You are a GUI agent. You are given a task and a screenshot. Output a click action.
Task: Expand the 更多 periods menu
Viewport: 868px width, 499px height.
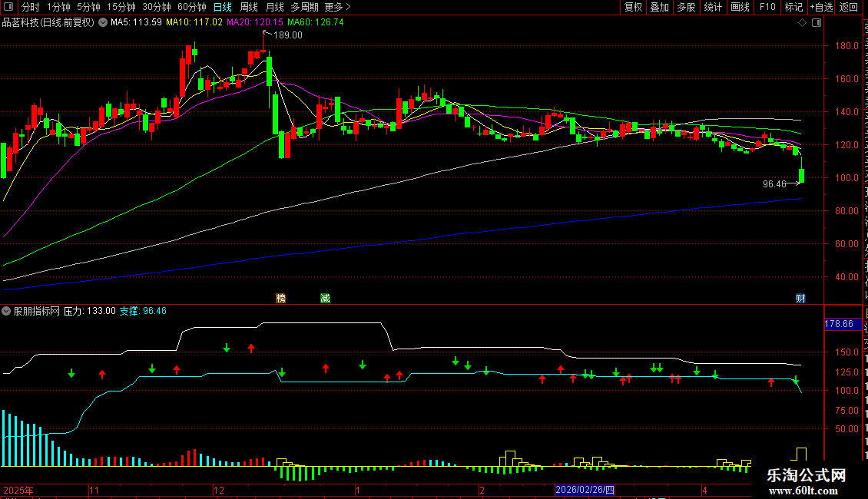point(337,7)
